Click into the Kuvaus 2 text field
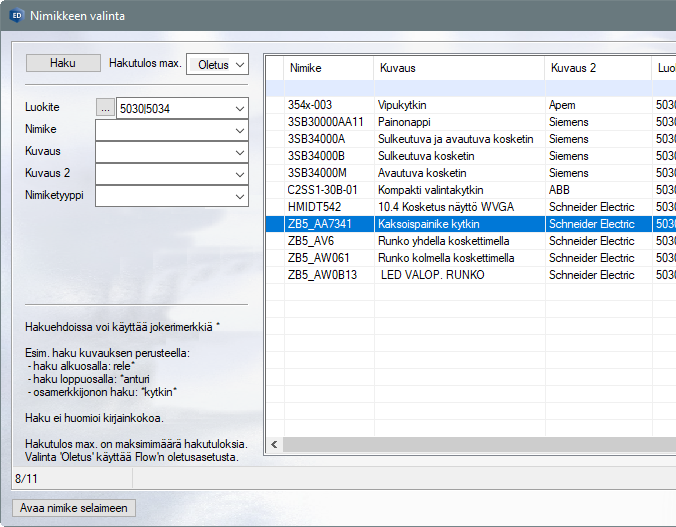 coord(163,174)
